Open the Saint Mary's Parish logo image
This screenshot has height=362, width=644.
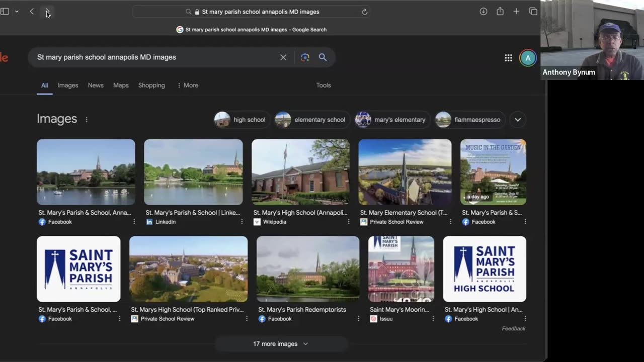coord(78,269)
